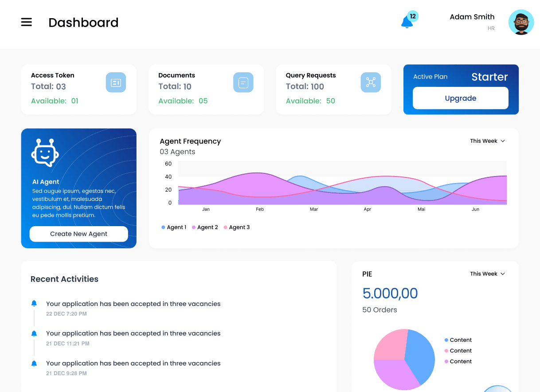This screenshot has height=392, width=540.
Task: Click bell icon of 21 DEC 9:28 PM activity
Action: 34,363
